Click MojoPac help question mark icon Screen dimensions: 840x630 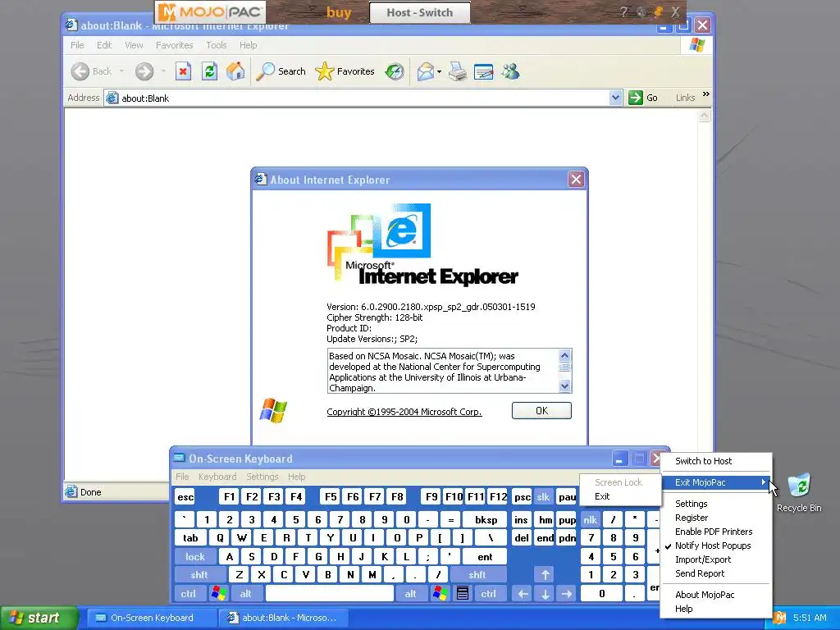click(623, 11)
